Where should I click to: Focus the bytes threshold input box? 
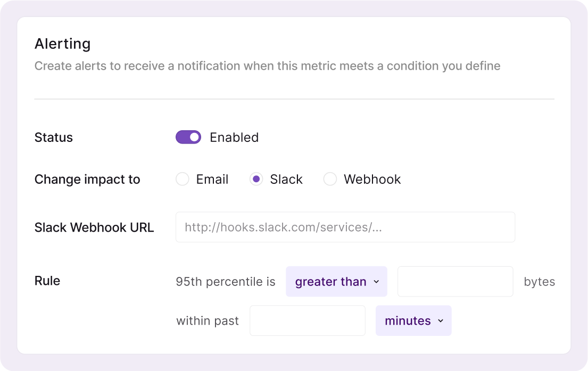pyautogui.click(x=455, y=282)
